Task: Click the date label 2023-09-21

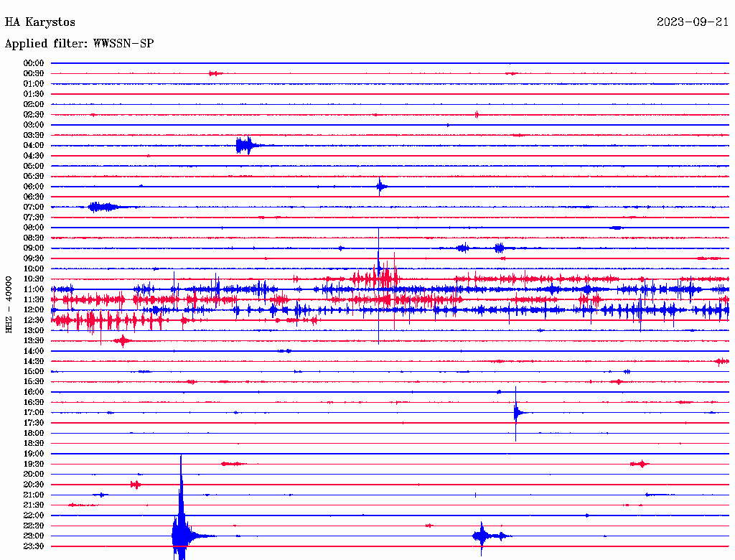Action: point(693,22)
